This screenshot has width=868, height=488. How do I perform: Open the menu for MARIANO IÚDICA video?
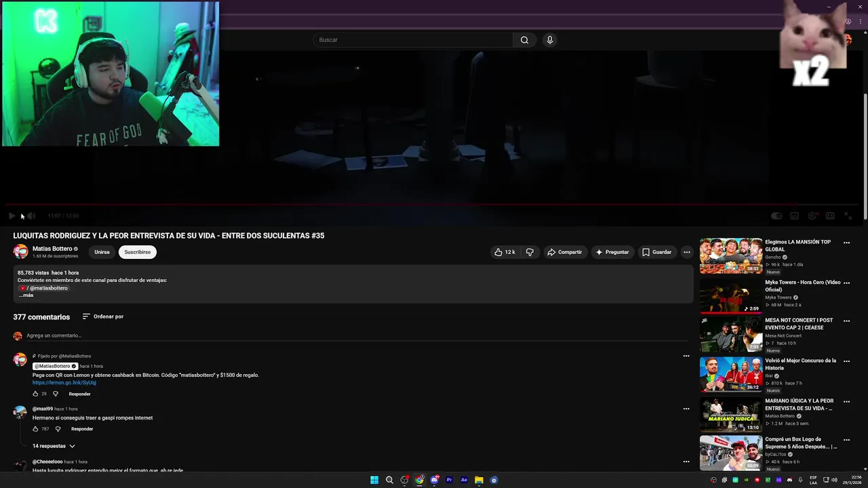coord(846,401)
